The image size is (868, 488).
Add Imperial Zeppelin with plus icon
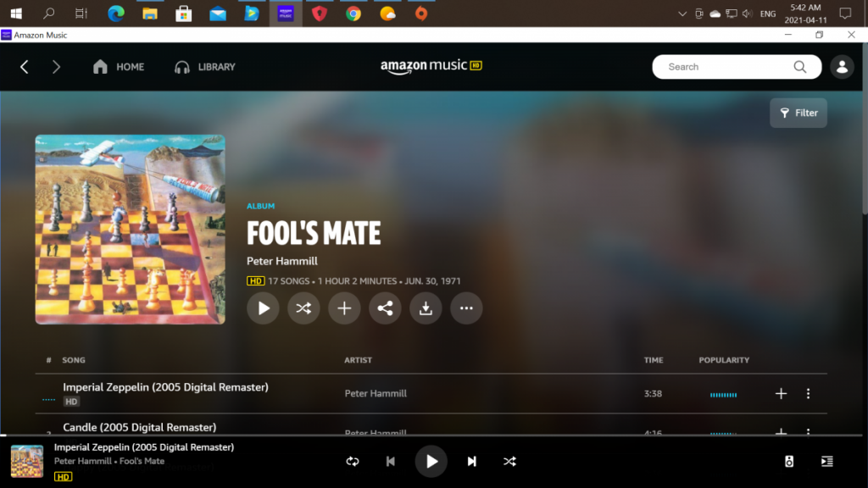point(781,393)
